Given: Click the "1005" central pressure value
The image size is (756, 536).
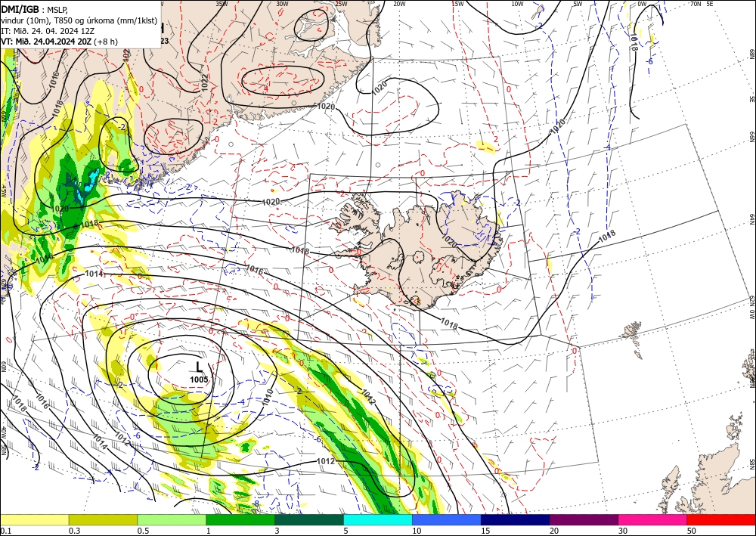Looking at the screenshot, I should (x=199, y=380).
